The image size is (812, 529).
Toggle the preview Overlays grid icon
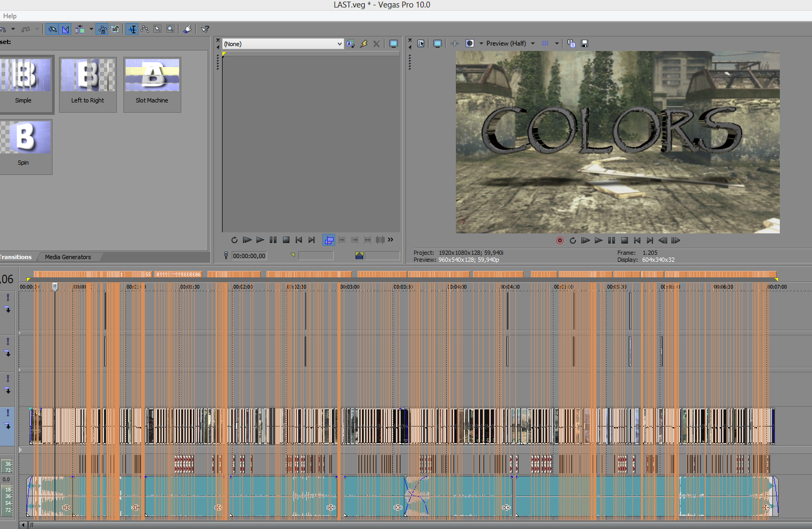545,43
